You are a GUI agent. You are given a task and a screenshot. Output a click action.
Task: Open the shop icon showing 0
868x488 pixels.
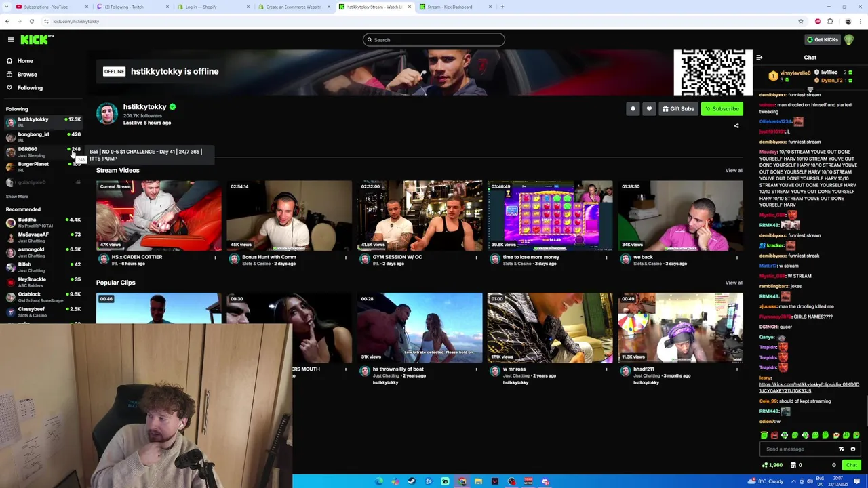(x=797, y=465)
